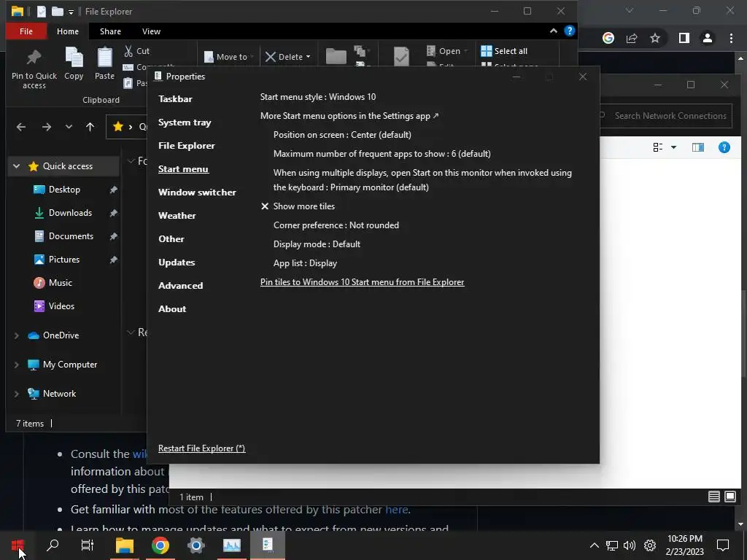
Task: Select the Weather section
Action: click(177, 216)
